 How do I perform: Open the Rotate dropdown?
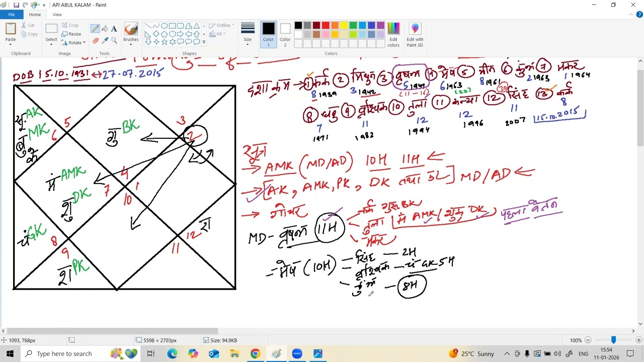(x=73, y=43)
